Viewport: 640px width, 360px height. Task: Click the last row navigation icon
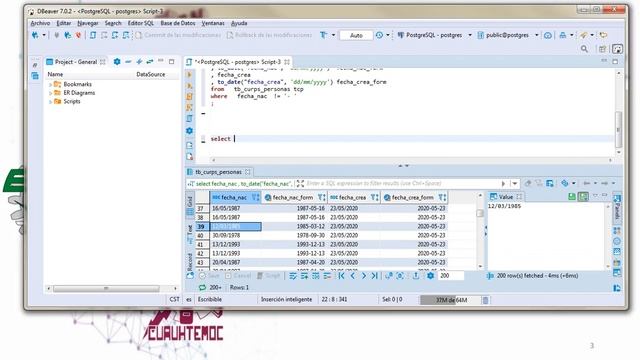coord(375,276)
